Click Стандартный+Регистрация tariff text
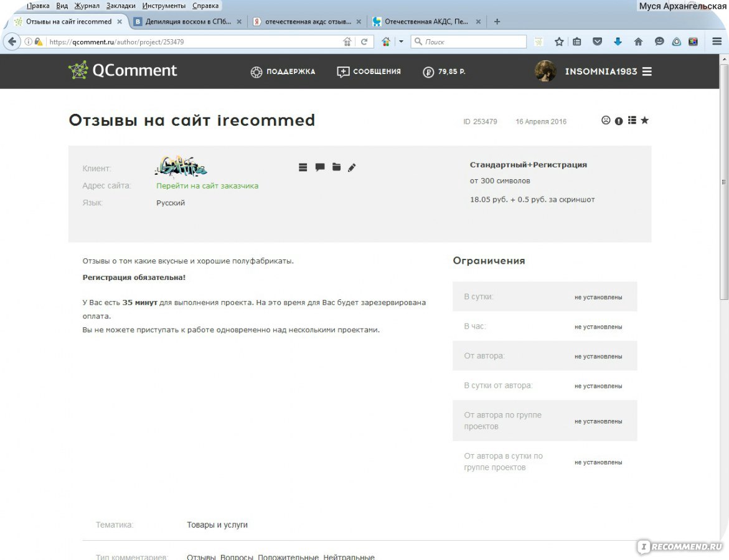 point(528,164)
